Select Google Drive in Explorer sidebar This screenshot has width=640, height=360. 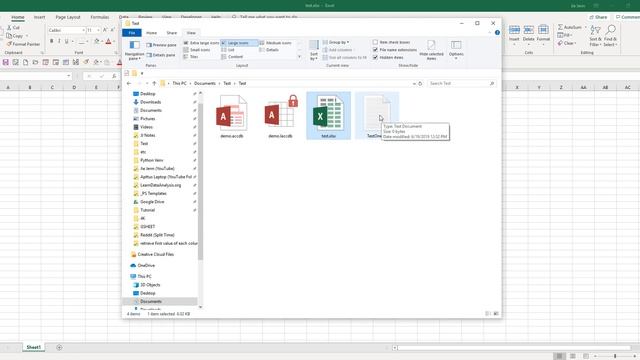[152, 202]
